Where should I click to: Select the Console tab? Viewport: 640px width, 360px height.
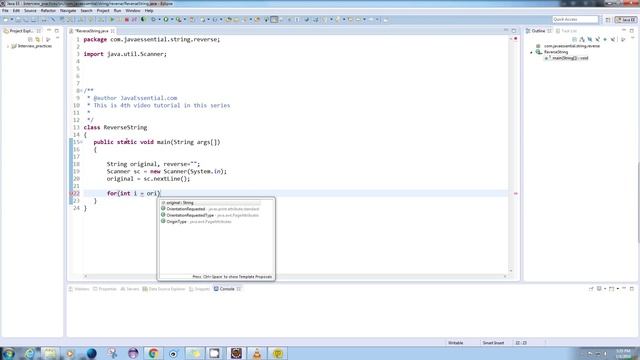click(227, 289)
